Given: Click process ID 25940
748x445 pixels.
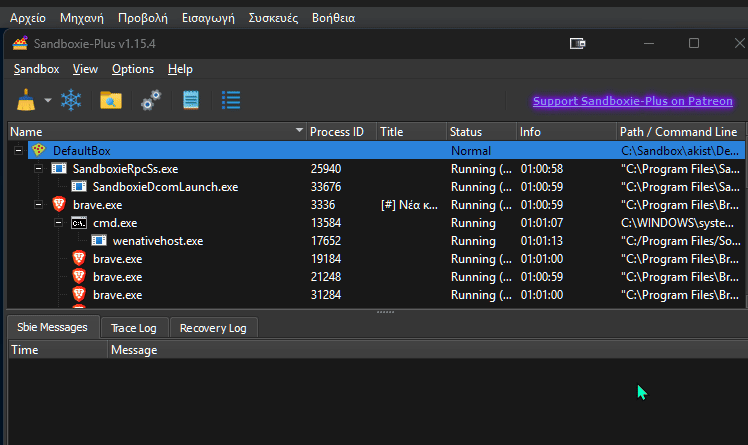Looking at the screenshot, I should (x=326, y=169).
